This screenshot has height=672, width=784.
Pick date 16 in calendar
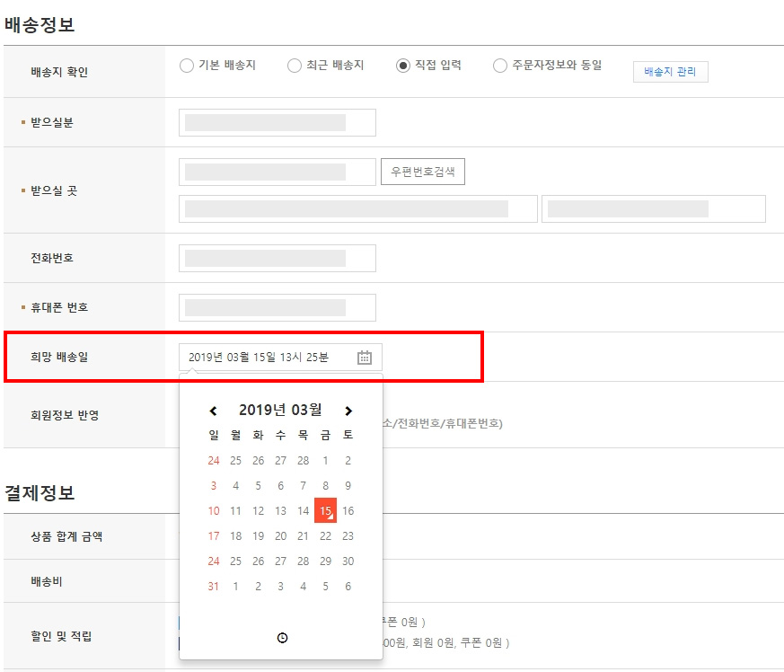[x=348, y=511]
